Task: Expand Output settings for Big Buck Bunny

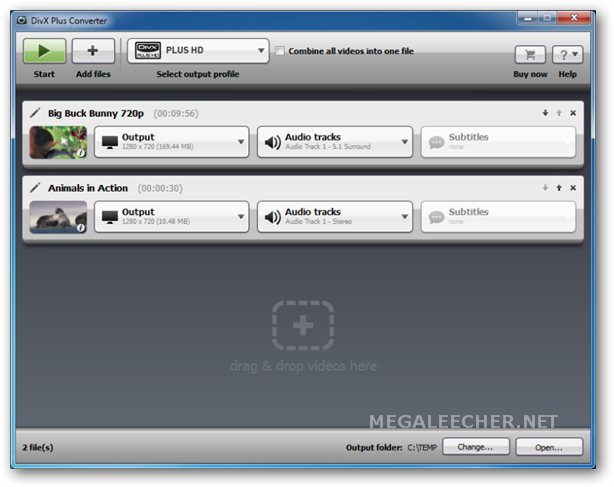Action: pos(172,142)
